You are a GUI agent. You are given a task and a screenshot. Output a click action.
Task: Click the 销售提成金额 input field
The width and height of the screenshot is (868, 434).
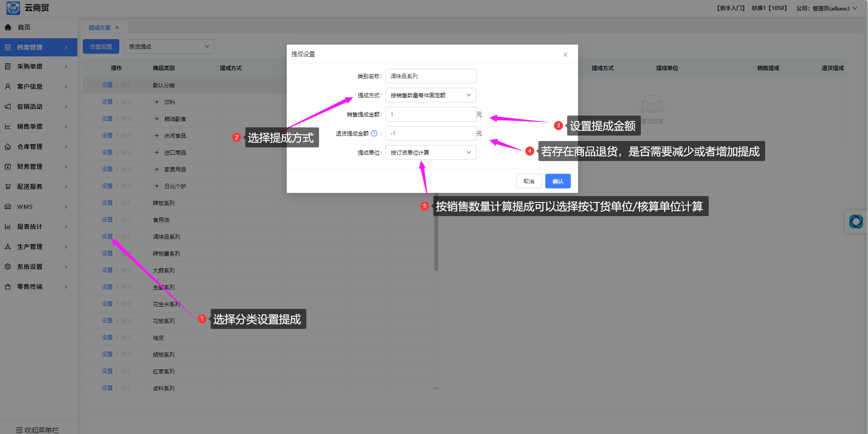tap(431, 114)
